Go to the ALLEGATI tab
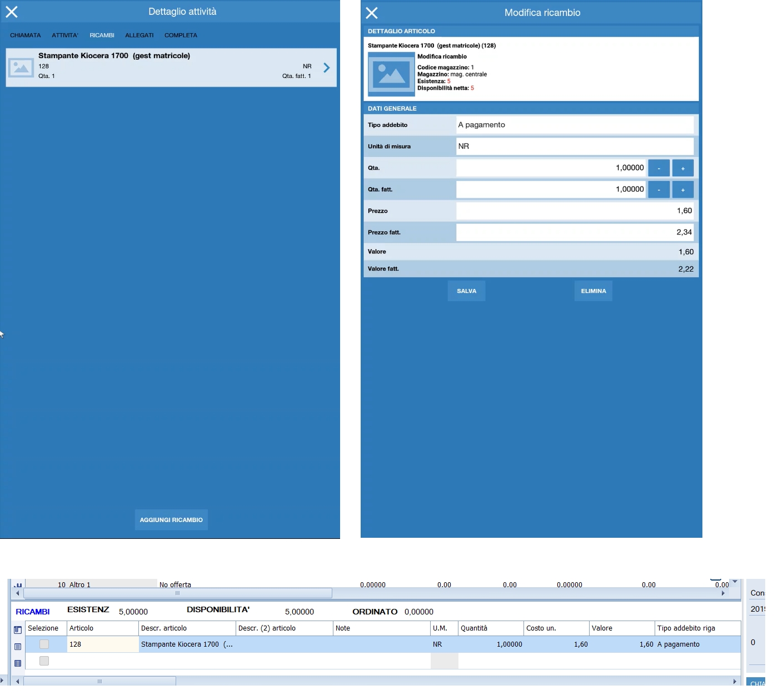This screenshot has height=700, width=778. 139,36
